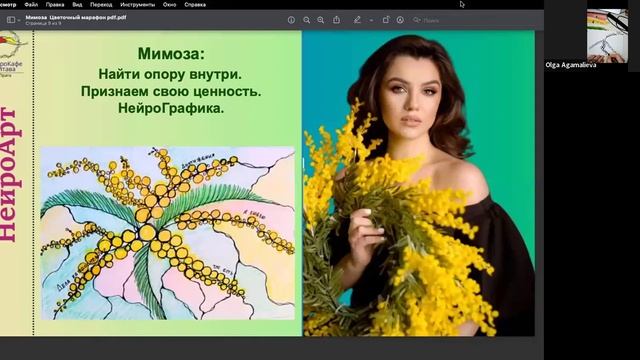Click the Мимоза PDF document title
The image size is (640, 360).
(76, 18)
